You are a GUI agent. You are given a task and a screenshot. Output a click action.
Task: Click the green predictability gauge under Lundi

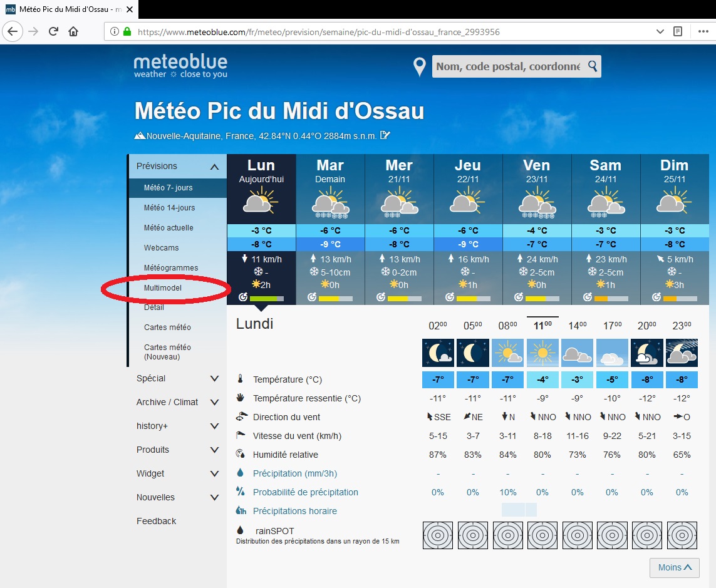coord(263,299)
